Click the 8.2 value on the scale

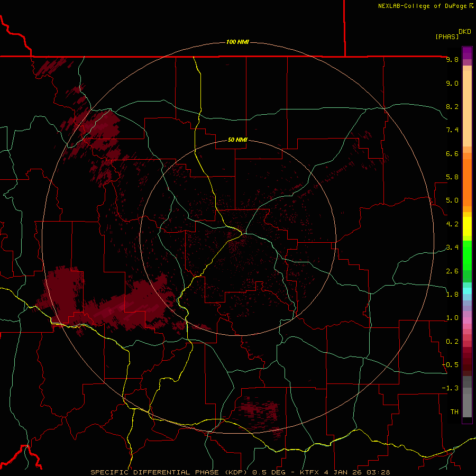click(x=452, y=106)
